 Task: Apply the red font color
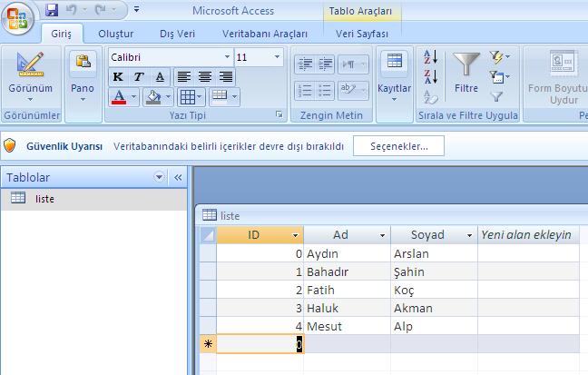point(119,97)
